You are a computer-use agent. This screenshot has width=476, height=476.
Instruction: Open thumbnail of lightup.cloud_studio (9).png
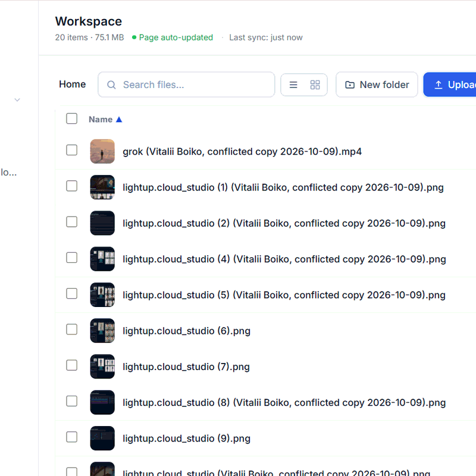click(102, 438)
